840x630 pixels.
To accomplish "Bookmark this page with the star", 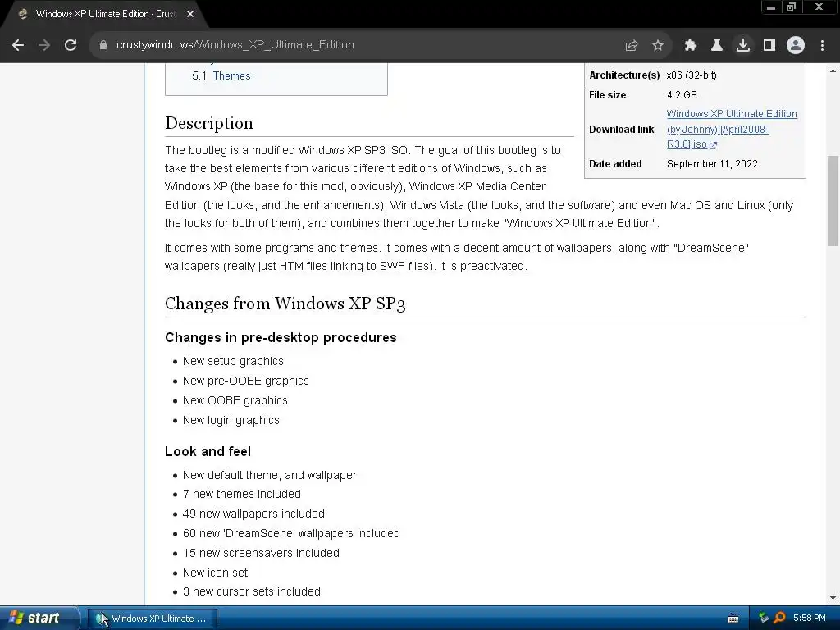I will [658, 46].
